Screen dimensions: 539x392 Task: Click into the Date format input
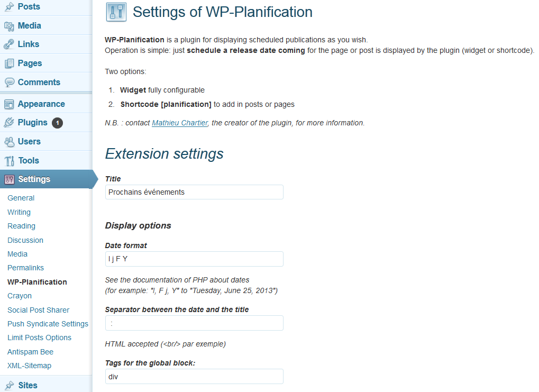pos(194,259)
